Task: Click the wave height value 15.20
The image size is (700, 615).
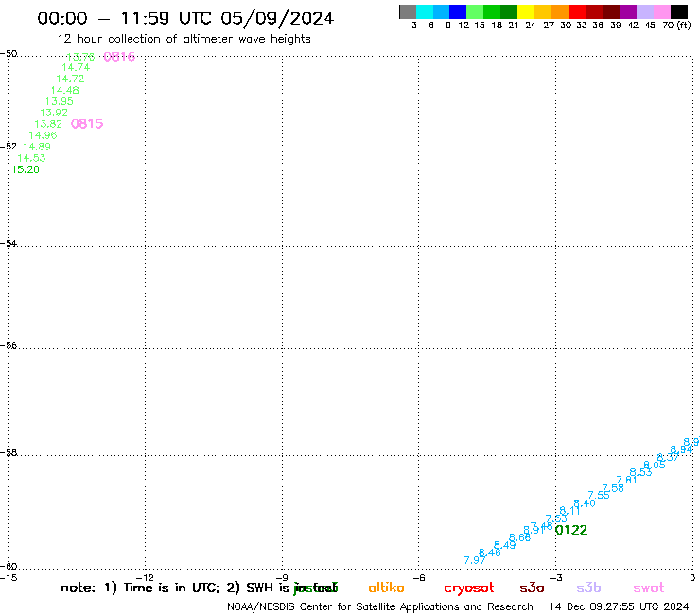Action: click(26, 169)
